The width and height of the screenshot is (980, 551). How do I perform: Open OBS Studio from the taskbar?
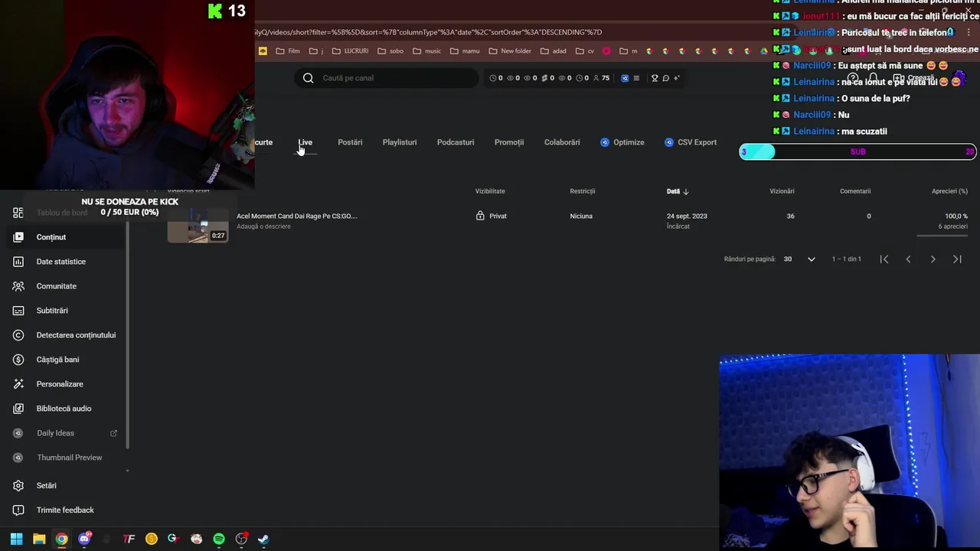tap(241, 539)
